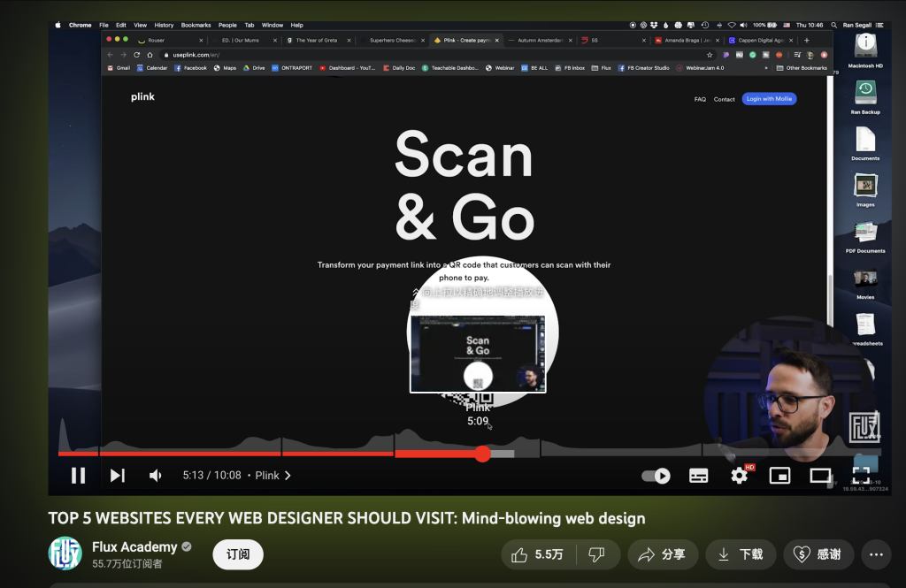Select the Autumn Amsterdam tab in recorded Chrome

click(541, 41)
